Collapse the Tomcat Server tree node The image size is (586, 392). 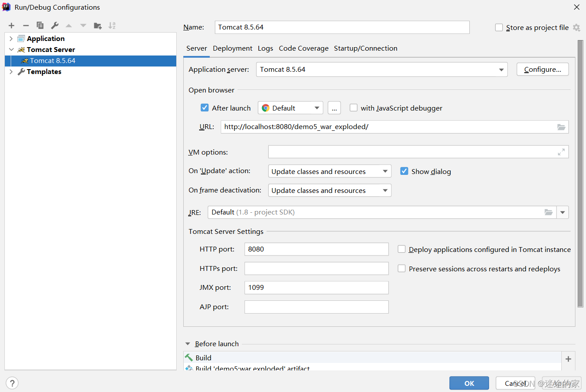point(11,50)
